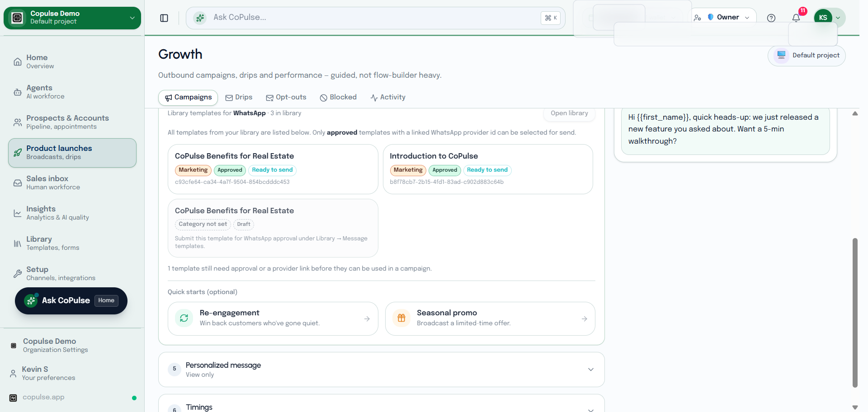Click the Default project button

807,56
